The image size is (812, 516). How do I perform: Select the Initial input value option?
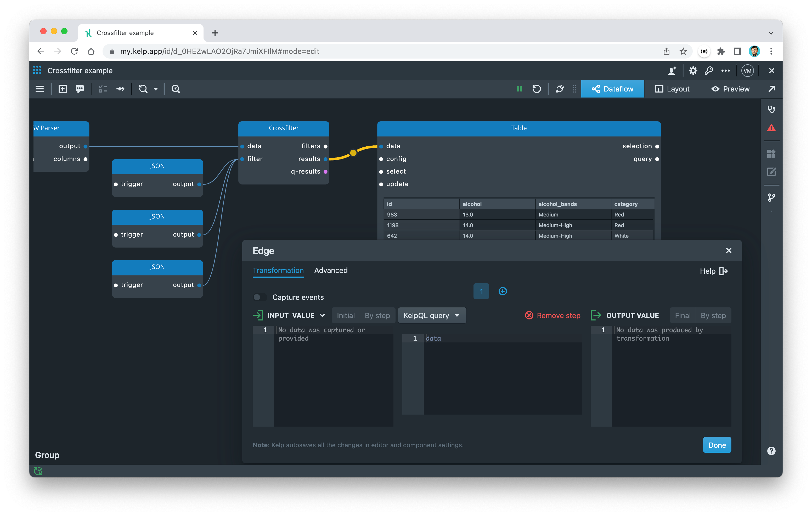[x=346, y=316]
